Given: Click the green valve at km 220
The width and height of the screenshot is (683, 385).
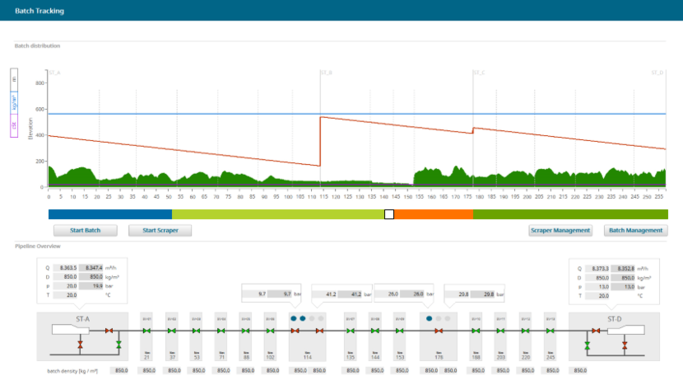Looking at the screenshot, I should 526,331.
